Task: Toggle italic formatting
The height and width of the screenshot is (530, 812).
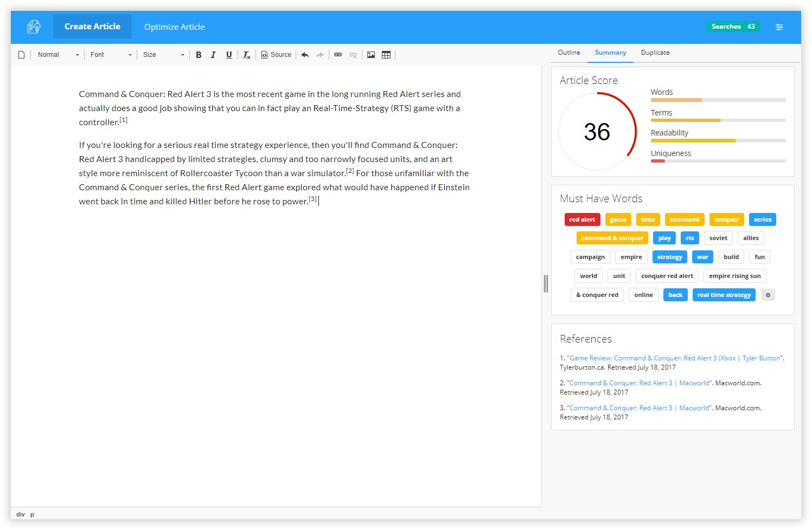Action: tap(213, 55)
